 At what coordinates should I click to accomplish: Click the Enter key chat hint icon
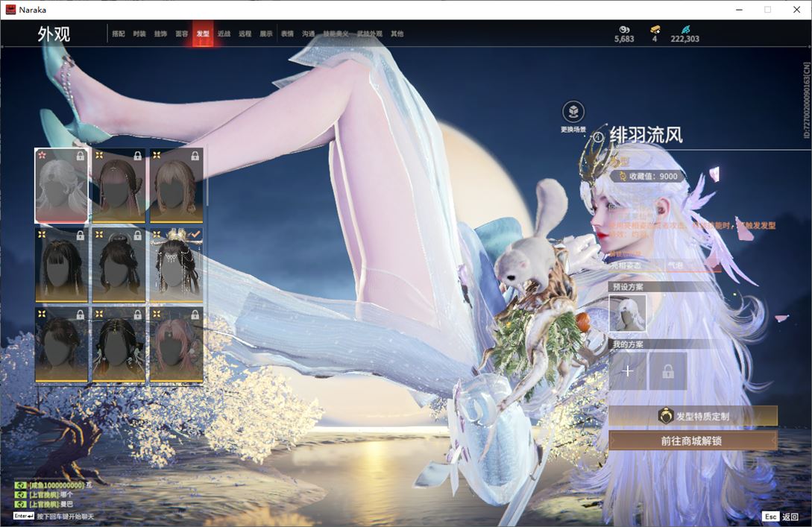24,516
